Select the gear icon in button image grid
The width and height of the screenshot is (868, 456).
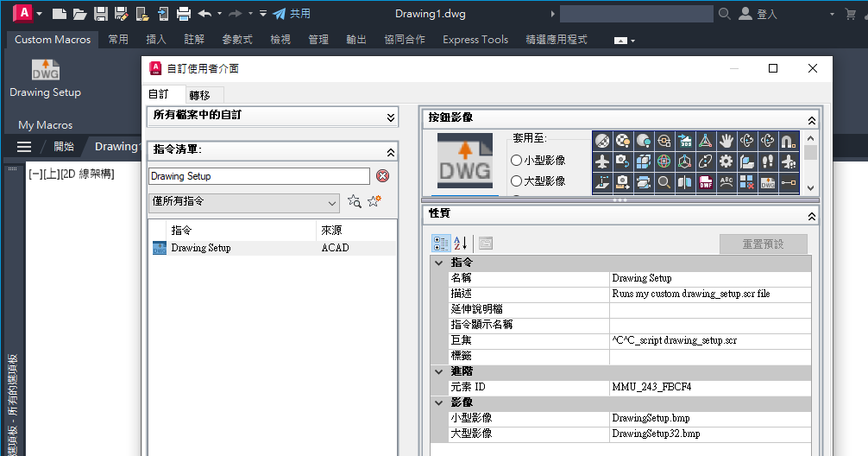click(726, 161)
